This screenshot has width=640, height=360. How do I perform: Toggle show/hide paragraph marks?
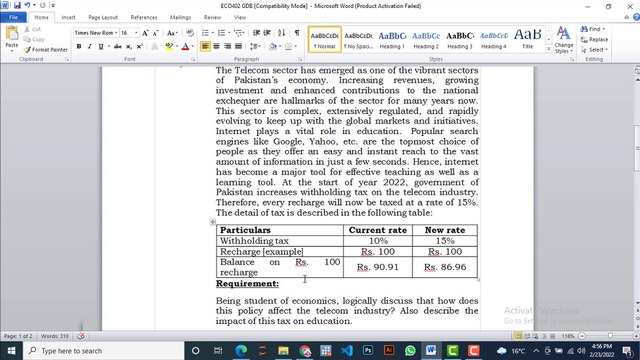tap(297, 33)
